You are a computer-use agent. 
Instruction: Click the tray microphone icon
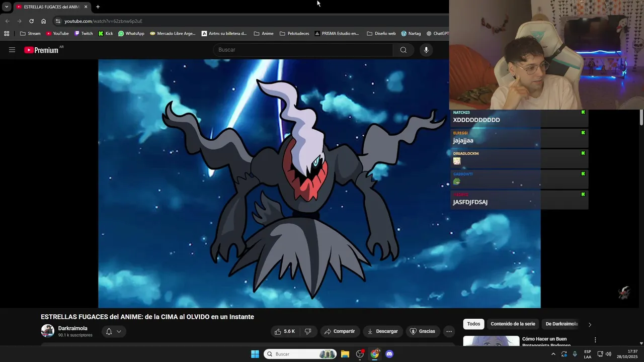coord(575,354)
